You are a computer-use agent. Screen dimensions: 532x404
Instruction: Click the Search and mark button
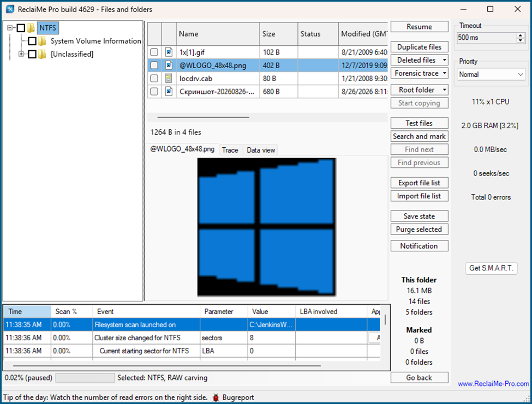pos(420,136)
